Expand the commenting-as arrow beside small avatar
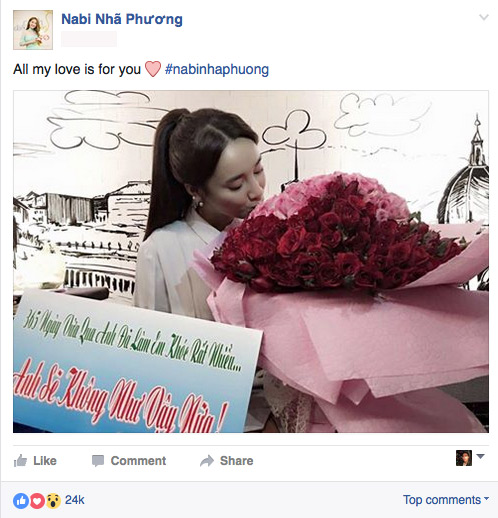Screen dimensions: 498x518 [480, 456]
